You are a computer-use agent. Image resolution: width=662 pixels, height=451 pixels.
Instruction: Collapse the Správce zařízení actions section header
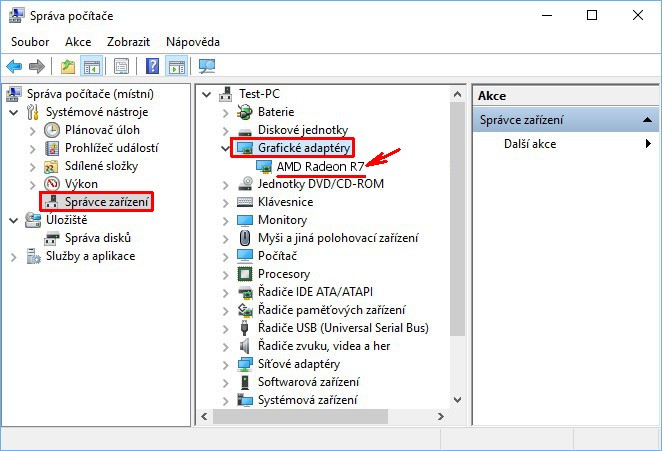pos(649,120)
